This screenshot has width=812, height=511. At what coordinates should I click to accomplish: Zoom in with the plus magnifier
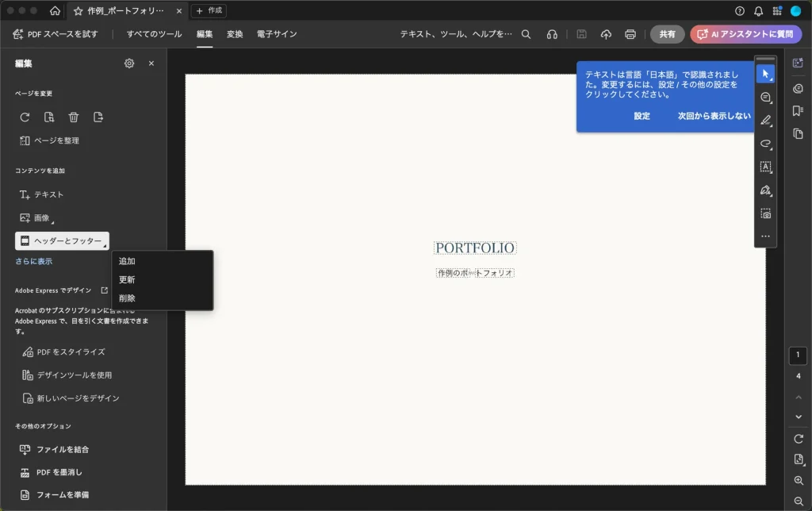coord(798,480)
